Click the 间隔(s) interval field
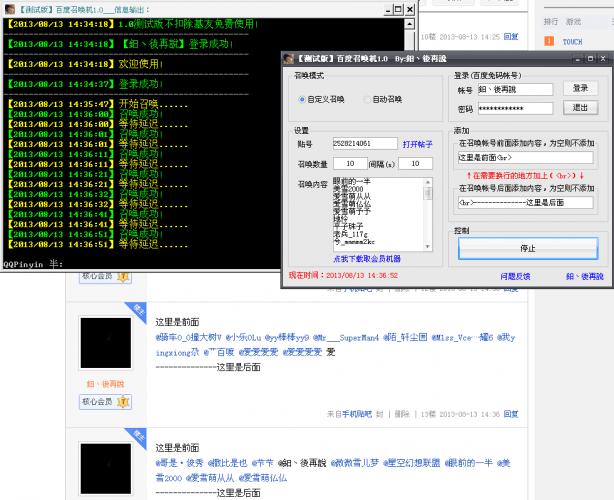 [x=415, y=163]
